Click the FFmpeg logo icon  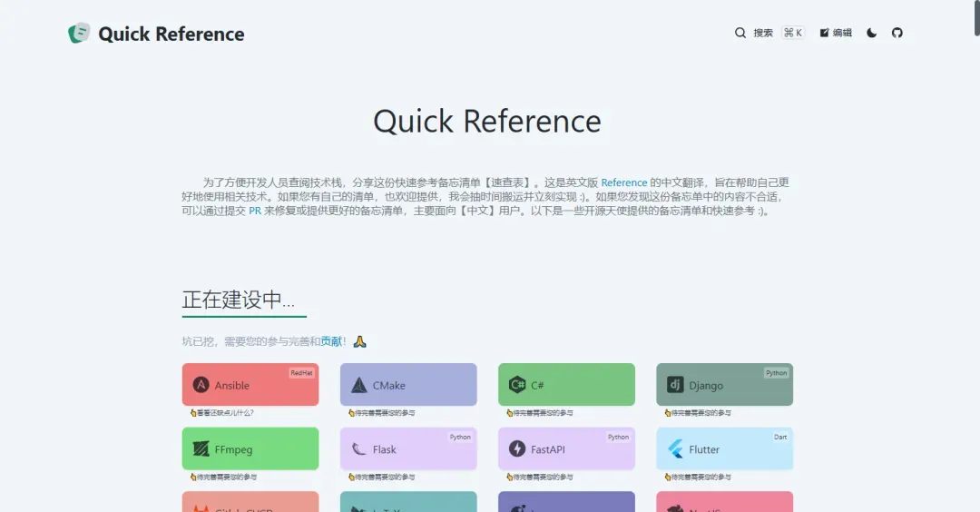[201, 448]
